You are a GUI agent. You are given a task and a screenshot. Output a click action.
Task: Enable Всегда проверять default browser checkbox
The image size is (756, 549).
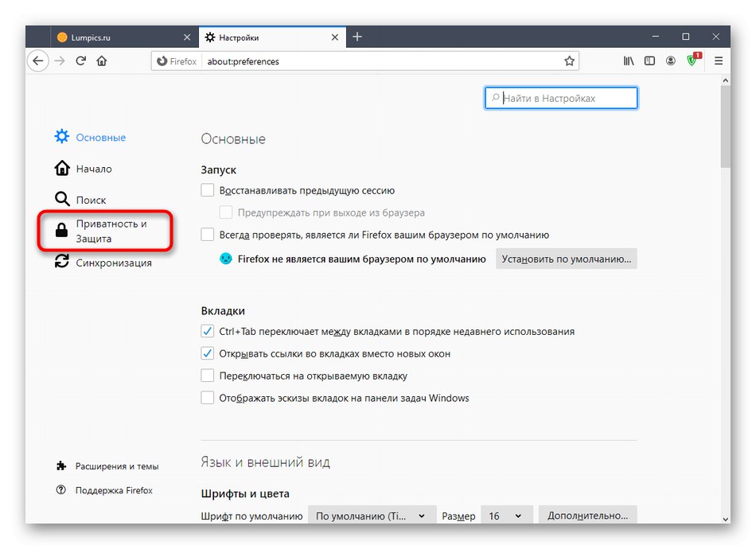(208, 235)
